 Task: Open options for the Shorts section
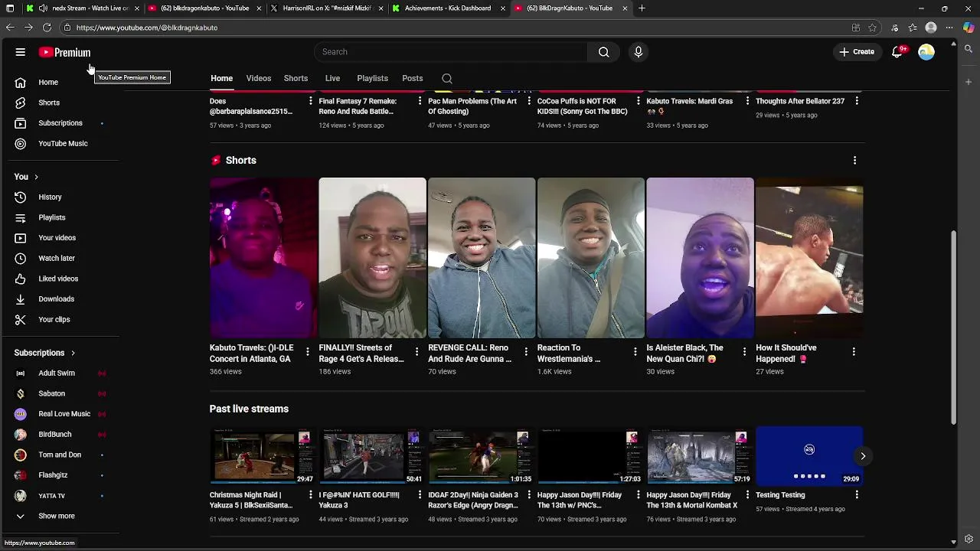854,161
